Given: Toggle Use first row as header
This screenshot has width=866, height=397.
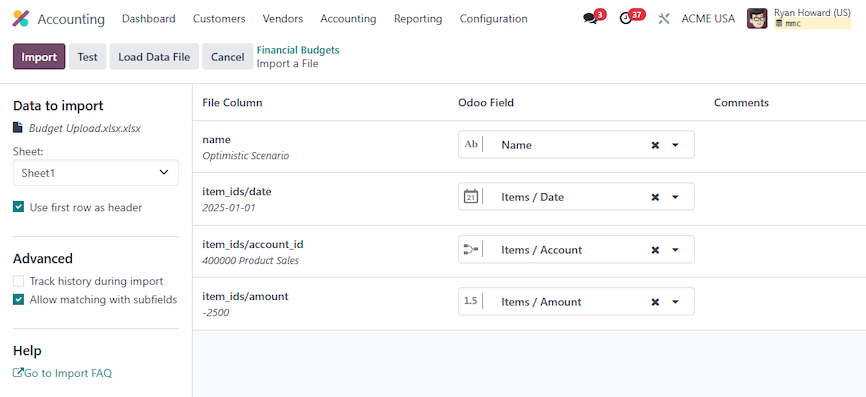Looking at the screenshot, I should pyautogui.click(x=19, y=207).
